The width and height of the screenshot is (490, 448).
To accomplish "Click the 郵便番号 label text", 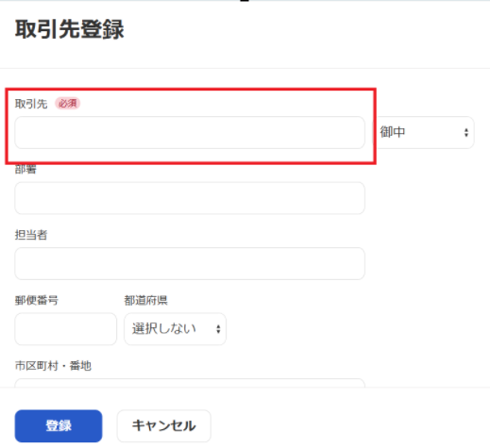I will pos(37,300).
